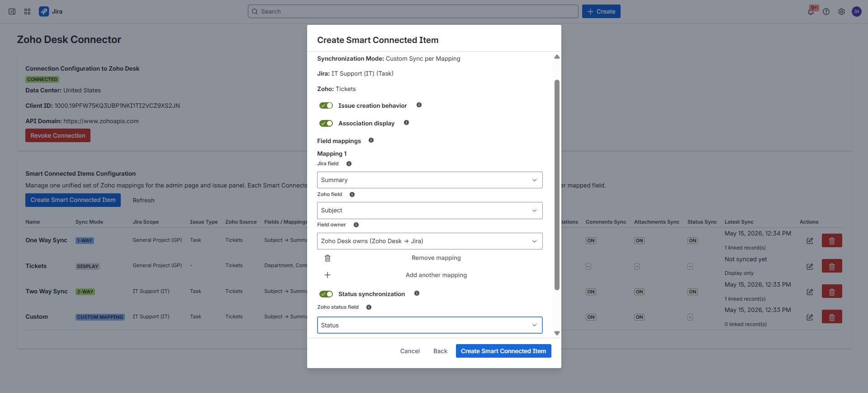868x393 pixels.
Task: Edit the Custom connected item
Action: [810, 317]
